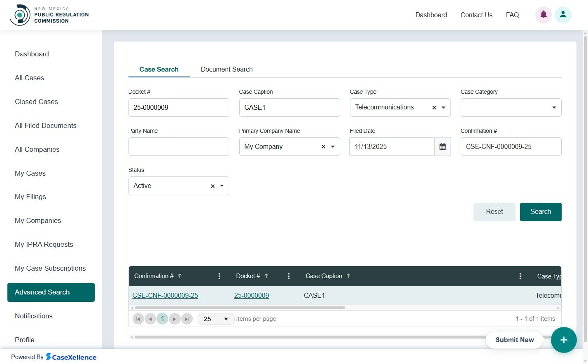This screenshot has width=588, height=364.
Task: Open the Case Category dropdown
Action: (553, 107)
